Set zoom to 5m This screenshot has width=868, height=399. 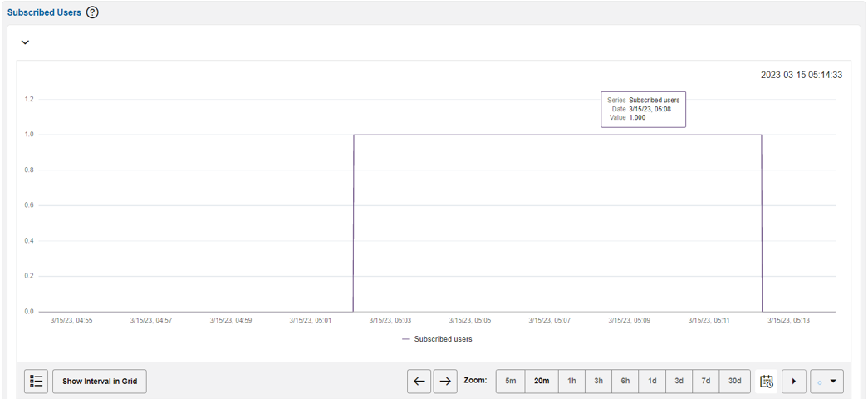click(511, 382)
